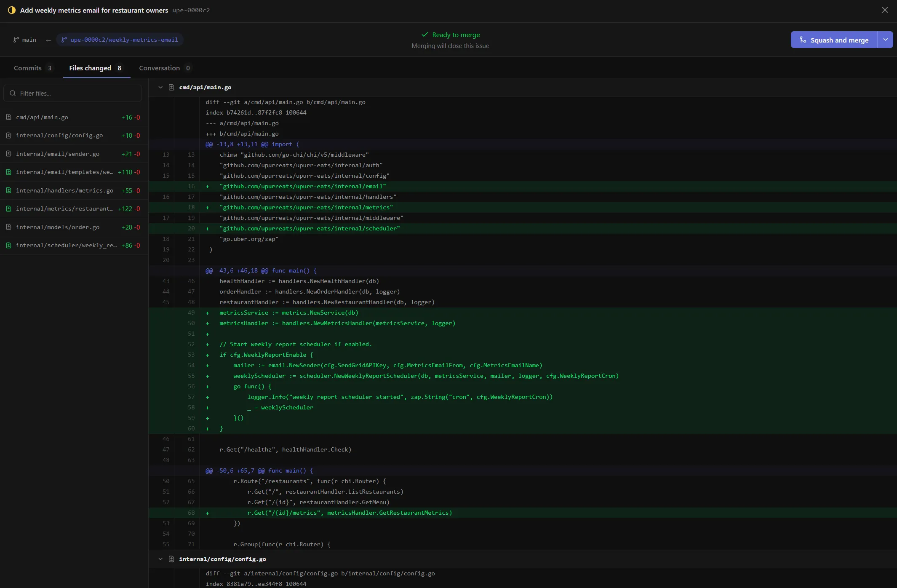Click the 'if cfg.WeeklyReportEnable {' line

(x=523, y=355)
